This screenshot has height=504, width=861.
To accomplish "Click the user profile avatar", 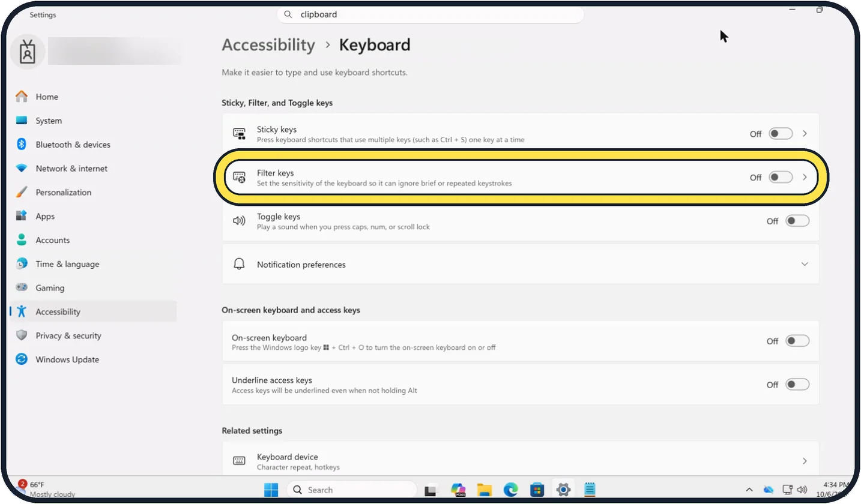I will click(x=27, y=52).
